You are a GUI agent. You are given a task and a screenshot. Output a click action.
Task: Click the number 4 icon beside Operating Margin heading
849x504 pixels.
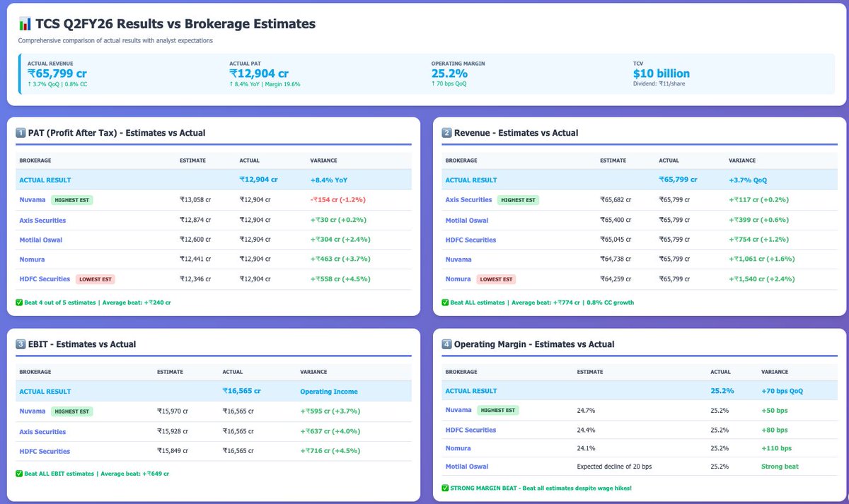coord(446,344)
